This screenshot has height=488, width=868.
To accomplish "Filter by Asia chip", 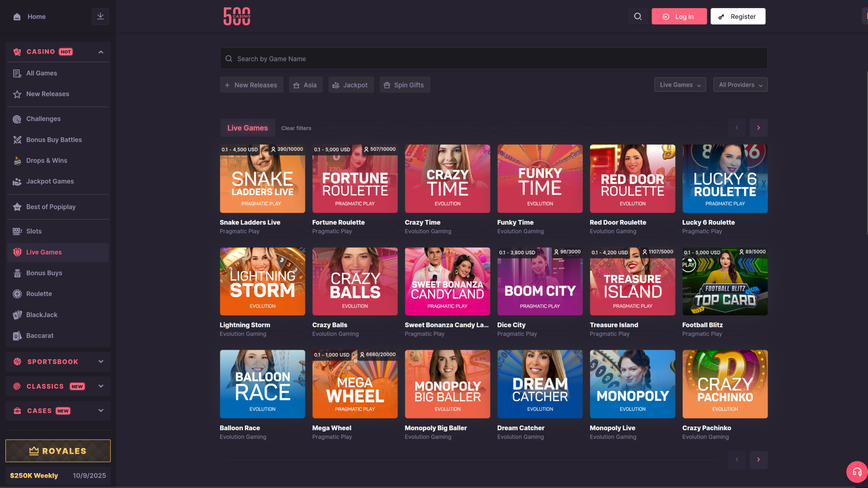I will [x=306, y=85].
